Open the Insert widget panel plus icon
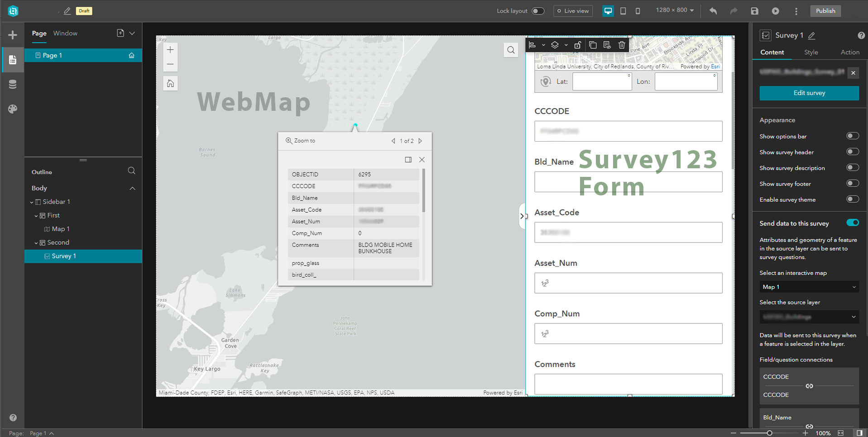 point(13,35)
